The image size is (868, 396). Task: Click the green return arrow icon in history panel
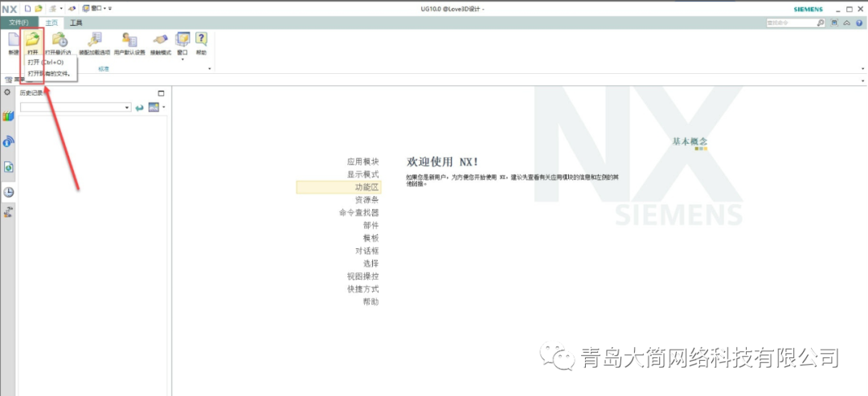[140, 108]
